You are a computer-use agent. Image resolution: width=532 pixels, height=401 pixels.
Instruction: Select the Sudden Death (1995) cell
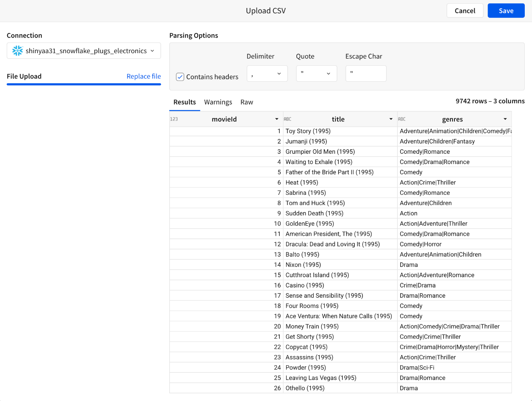[340, 213]
